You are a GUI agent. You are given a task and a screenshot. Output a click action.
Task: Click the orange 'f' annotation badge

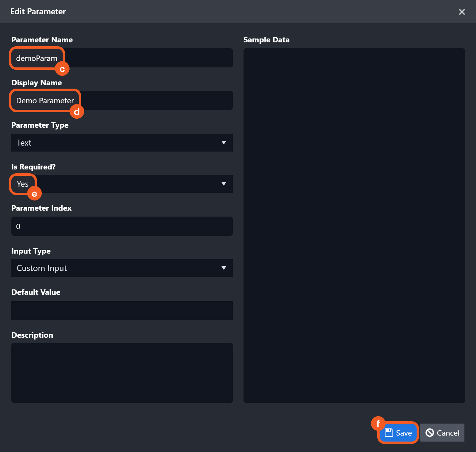378,423
